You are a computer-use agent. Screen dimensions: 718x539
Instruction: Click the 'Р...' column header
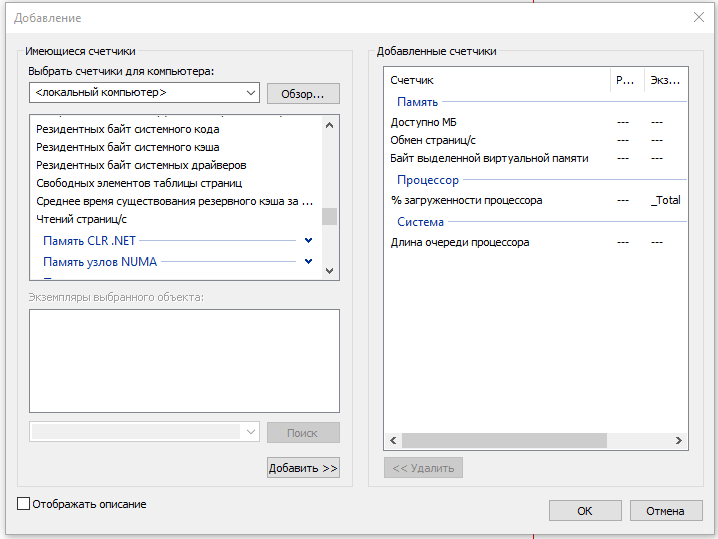(627, 80)
